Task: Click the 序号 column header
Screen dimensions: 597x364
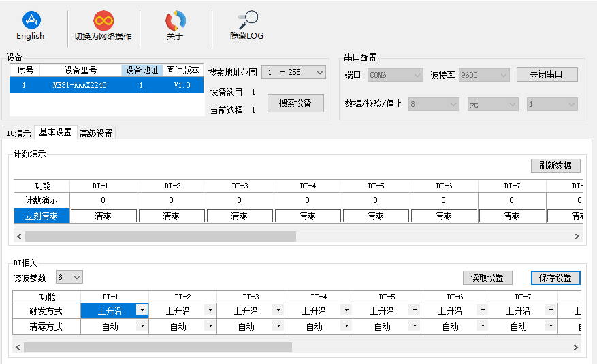Action: pos(25,70)
